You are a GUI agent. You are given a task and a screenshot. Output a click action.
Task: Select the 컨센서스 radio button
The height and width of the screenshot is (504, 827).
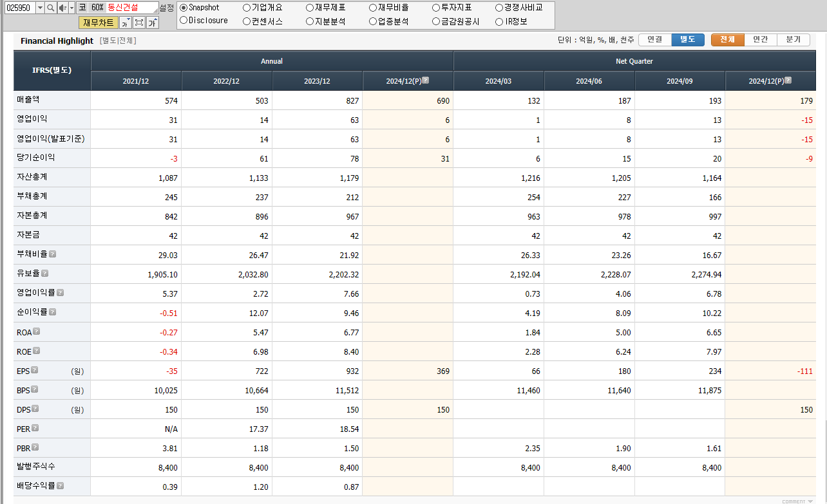tap(247, 21)
